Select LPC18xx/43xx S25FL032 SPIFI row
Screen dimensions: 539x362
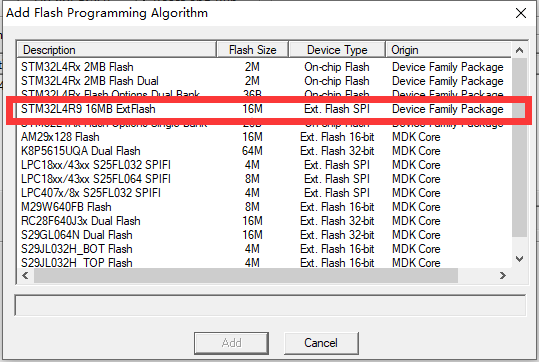click(264, 165)
